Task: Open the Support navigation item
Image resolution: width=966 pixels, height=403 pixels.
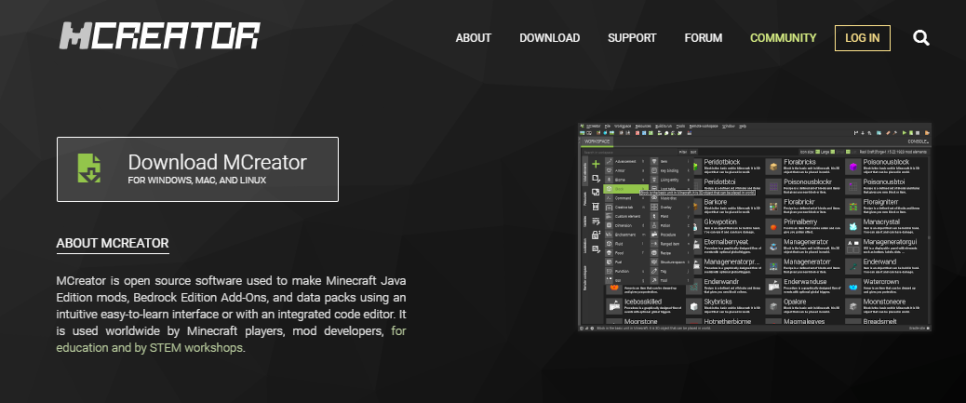Action: [x=631, y=38]
